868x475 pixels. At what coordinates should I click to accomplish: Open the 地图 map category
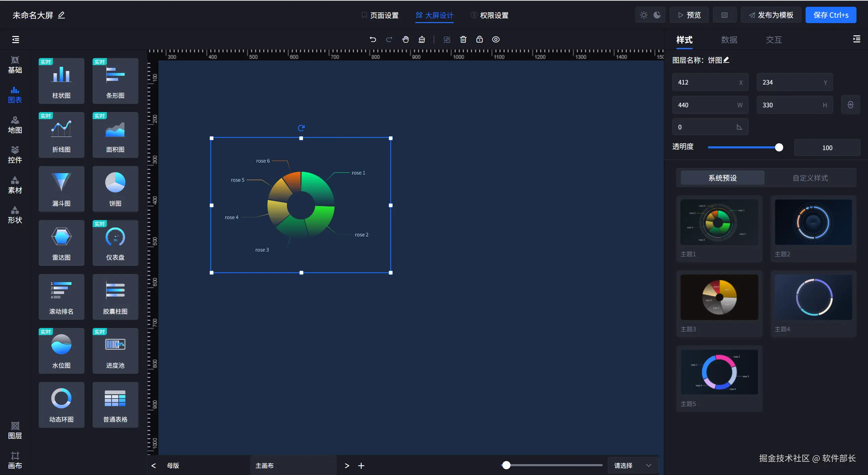(15, 125)
